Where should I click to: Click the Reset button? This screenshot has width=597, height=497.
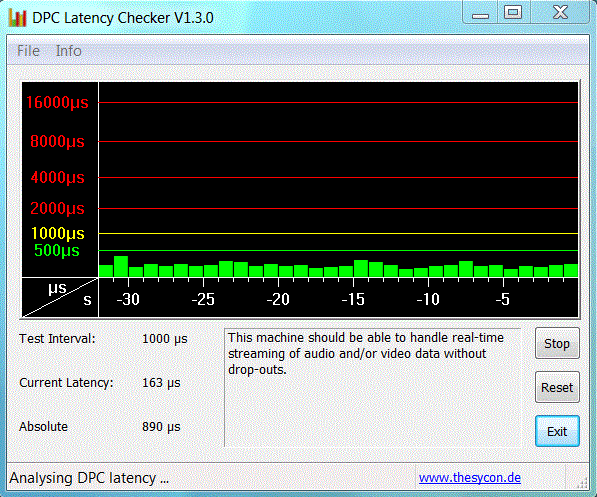click(557, 387)
